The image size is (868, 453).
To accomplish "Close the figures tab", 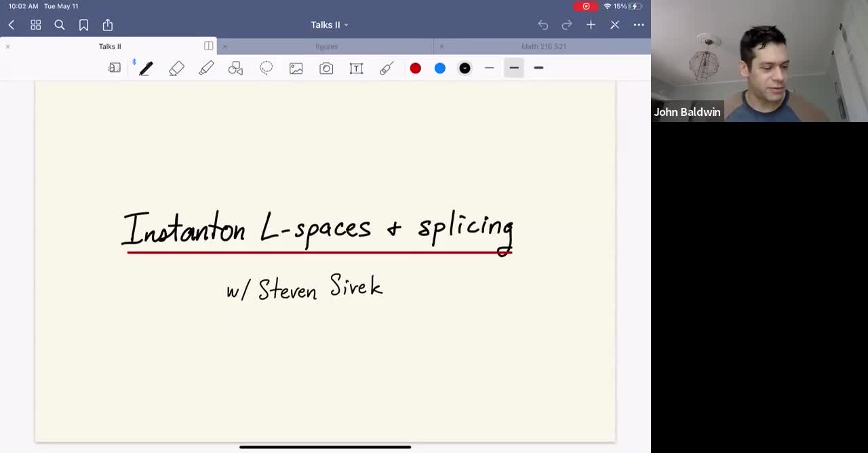I will [x=225, y=46].
